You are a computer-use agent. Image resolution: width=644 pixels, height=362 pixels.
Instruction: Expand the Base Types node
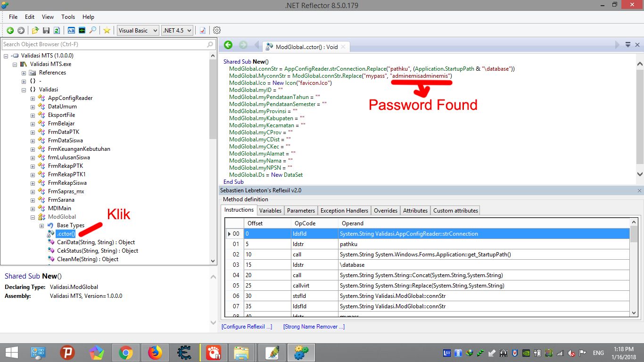point(42,225)
